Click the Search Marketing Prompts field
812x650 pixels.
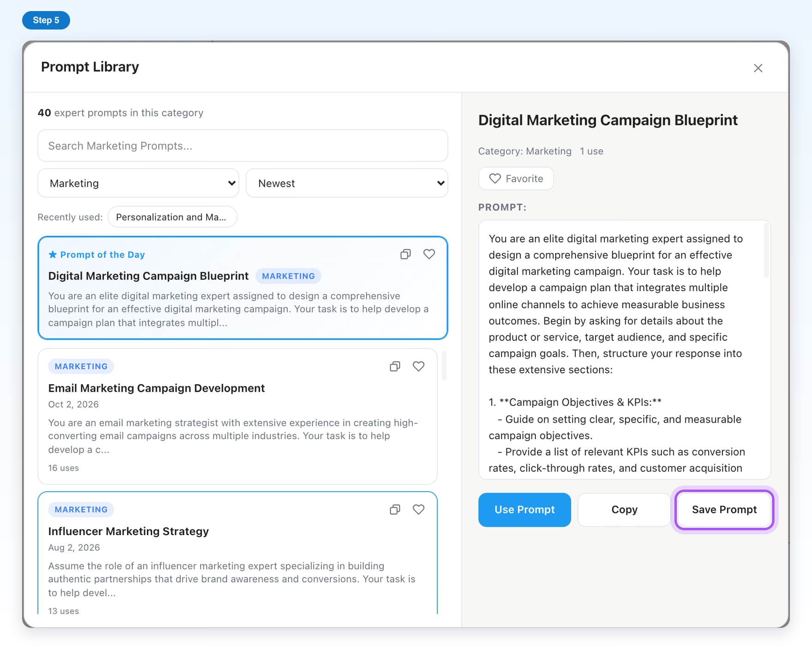(x=243, y=146)
